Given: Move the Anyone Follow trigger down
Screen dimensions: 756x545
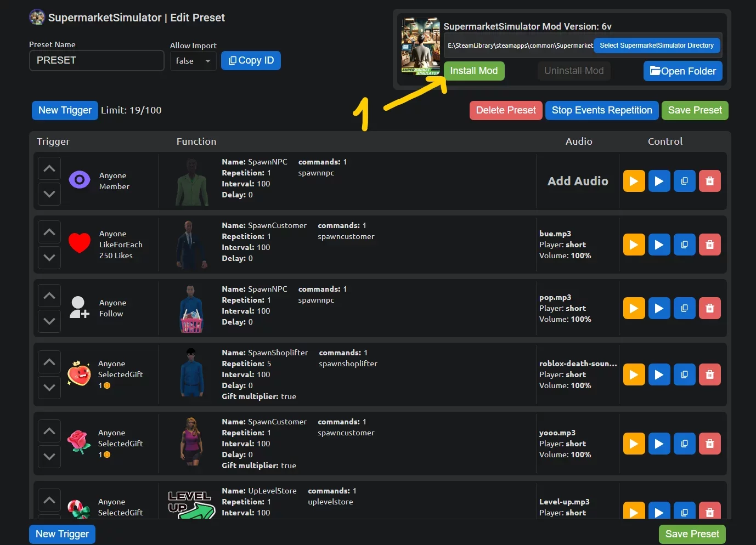Looking at the screenshot, I should pyautogui.click(x=49, y=321).
